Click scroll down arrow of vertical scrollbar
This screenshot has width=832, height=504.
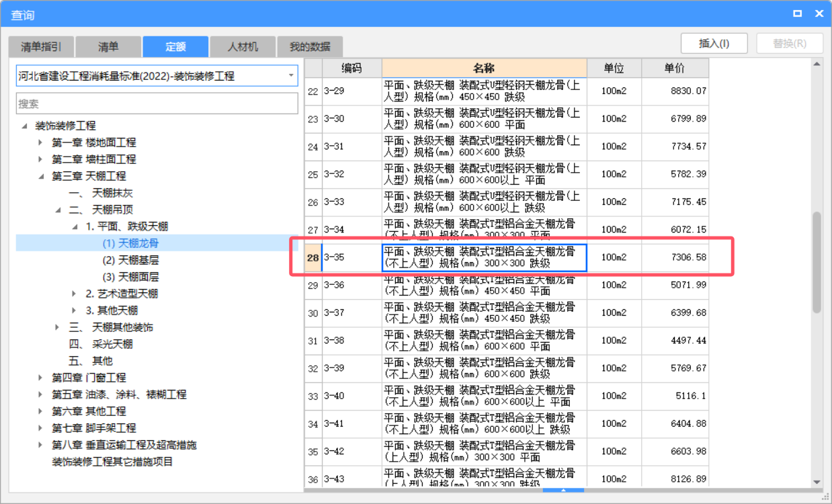pyautogui.click(x=817, y=482)
